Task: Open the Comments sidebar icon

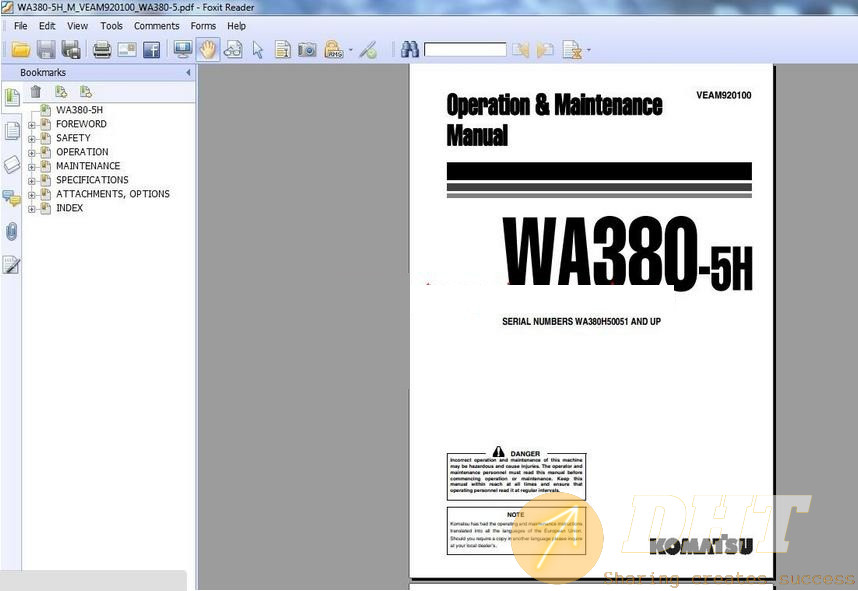Action: pos(11,198)
